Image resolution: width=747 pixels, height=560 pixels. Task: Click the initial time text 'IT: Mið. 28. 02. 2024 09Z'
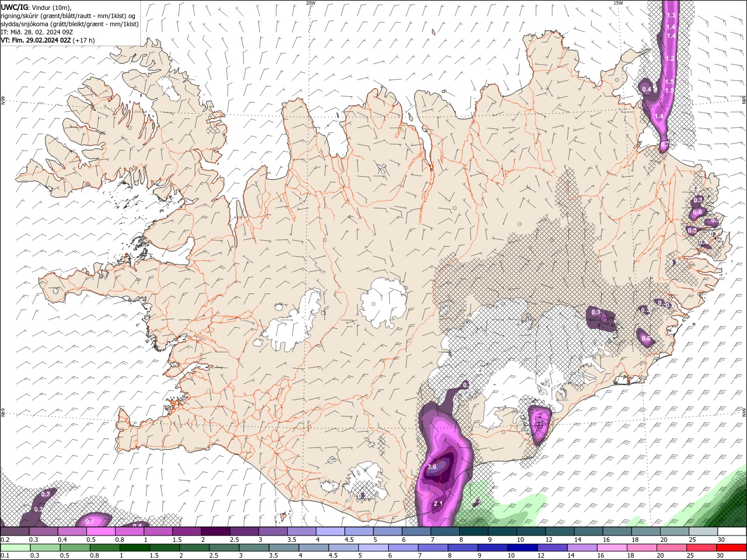coord(37,32)
